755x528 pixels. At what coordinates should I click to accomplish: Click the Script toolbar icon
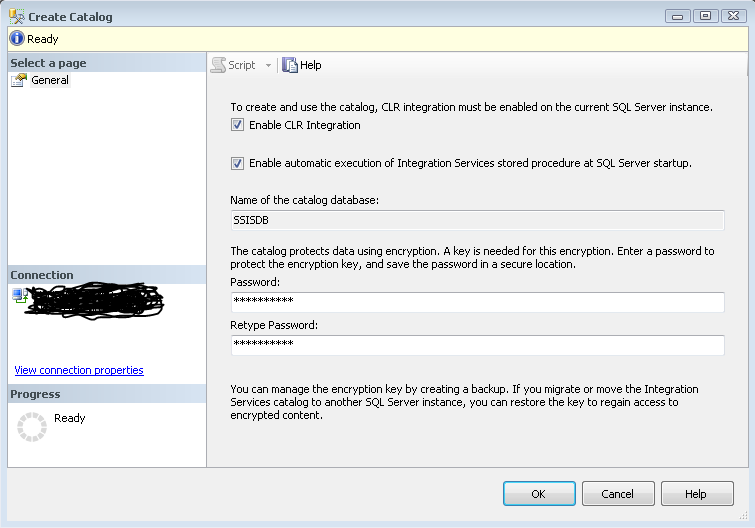point(219,65)
